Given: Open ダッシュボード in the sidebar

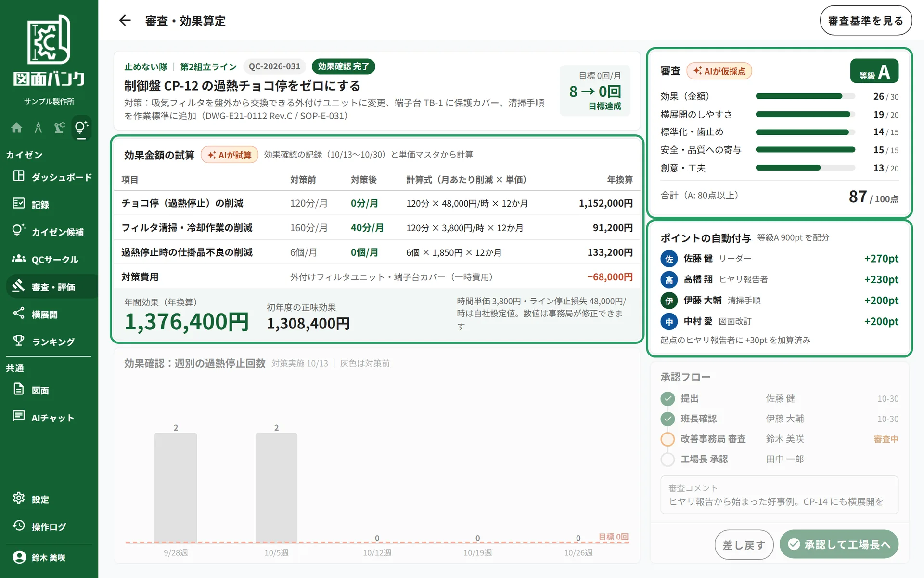Looking at the screenshot, I should [x=52, y=177].
